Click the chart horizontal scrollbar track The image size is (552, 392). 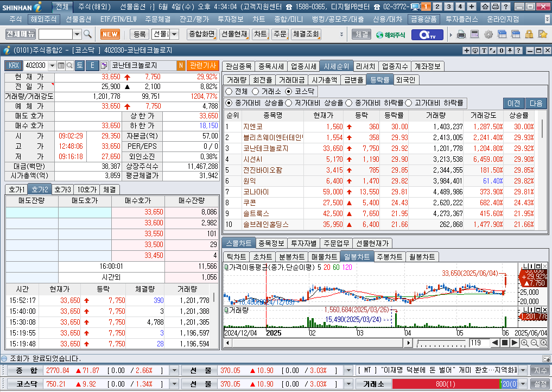tap(317, 343)
